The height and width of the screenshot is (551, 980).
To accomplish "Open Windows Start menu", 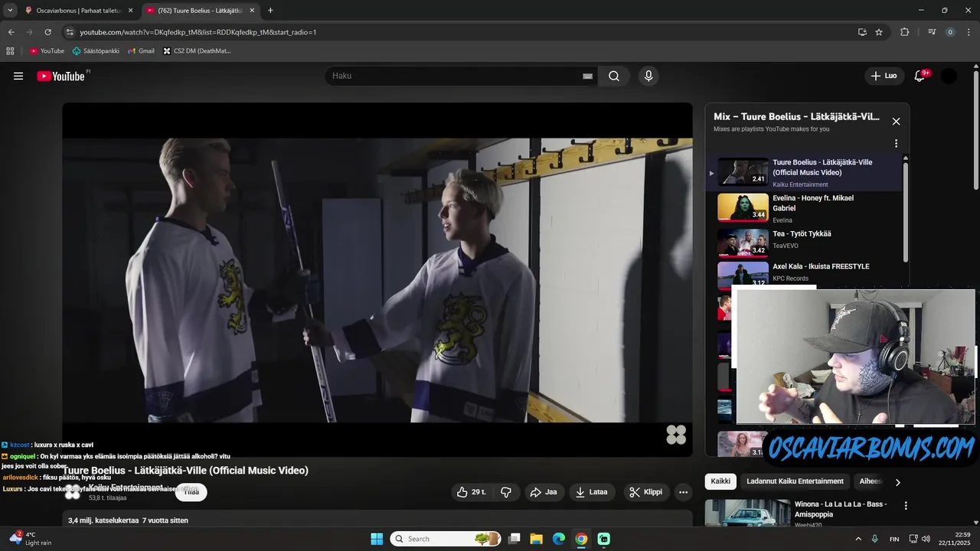I will (x=377, y=539).
